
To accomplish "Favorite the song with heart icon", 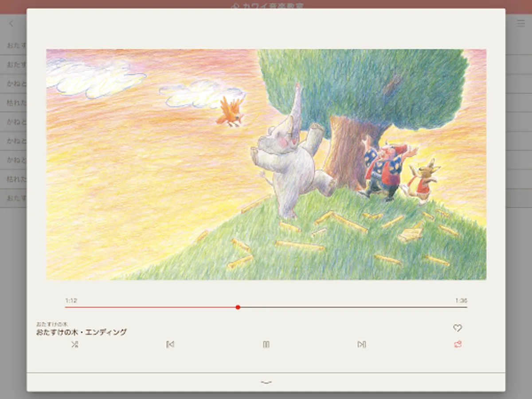I will point(458,328).
